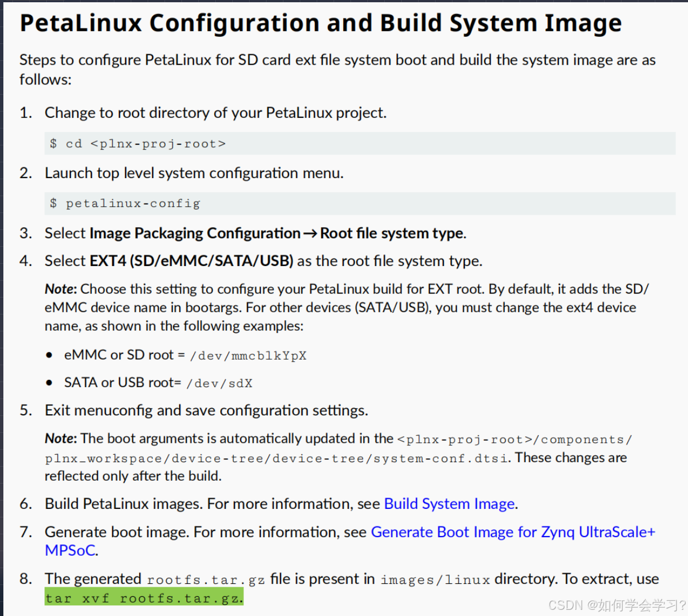Image resolution: width=688 pixels, height=616 pixels.
Task: Click the inline 'rootfs.tar.gz' file name in step 8
Action: pyautogui.click(x=206, y=580)
